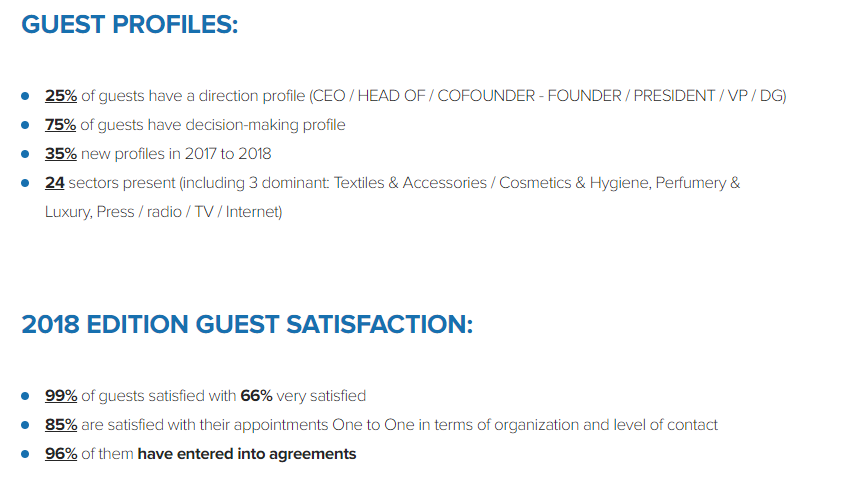This screenshot has width=864, height=494.
Task: Click the underlined 25% figure
Action: pyautogui.click(x=60, y=96)
